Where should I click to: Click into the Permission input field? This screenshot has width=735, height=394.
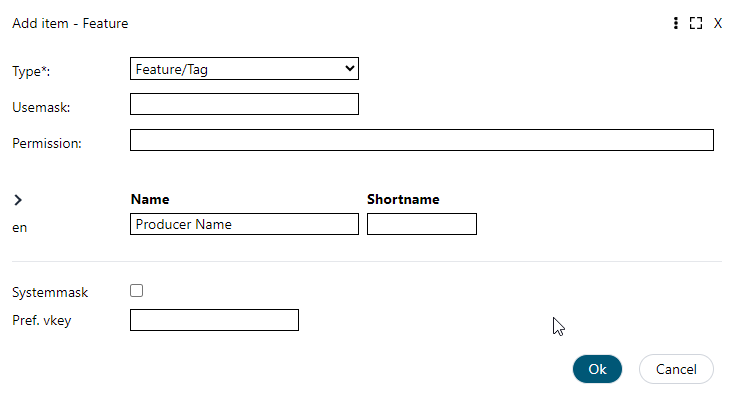(x=422, y=140)
